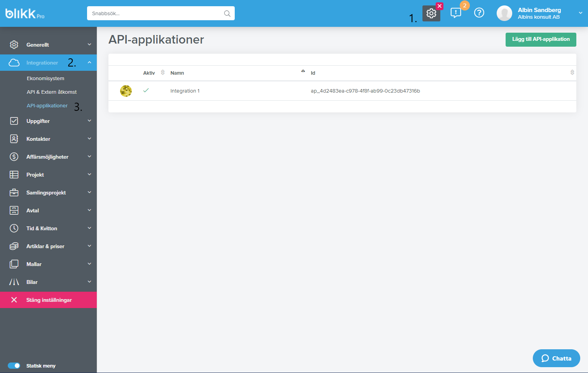Click the Stäng inställningar button
The width and height of the screenshot is (588, 373).
(48, 300)
